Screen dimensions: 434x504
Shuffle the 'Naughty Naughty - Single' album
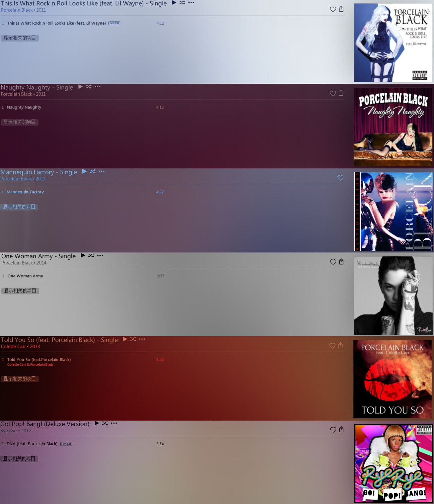(x=89, y=87)
